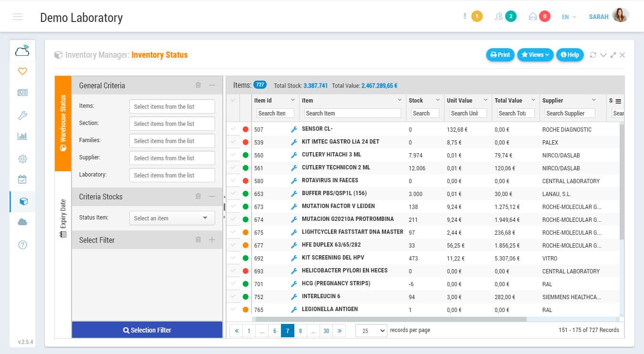The image size is (644, 354).
Task: Select row checkmark for item 560
Action: [233, 155]
